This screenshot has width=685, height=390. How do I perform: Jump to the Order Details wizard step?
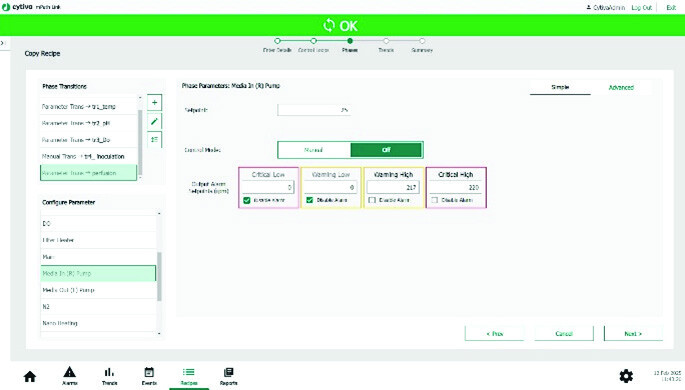pyautogui.click(x=277, y=41)
